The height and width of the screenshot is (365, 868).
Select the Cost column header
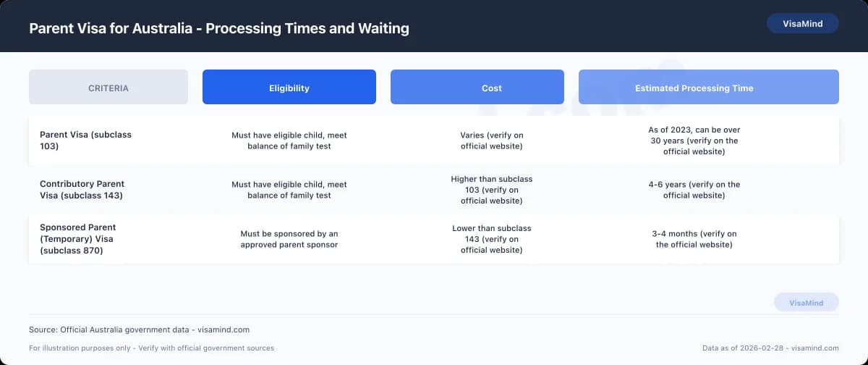[x=477, y=88]
